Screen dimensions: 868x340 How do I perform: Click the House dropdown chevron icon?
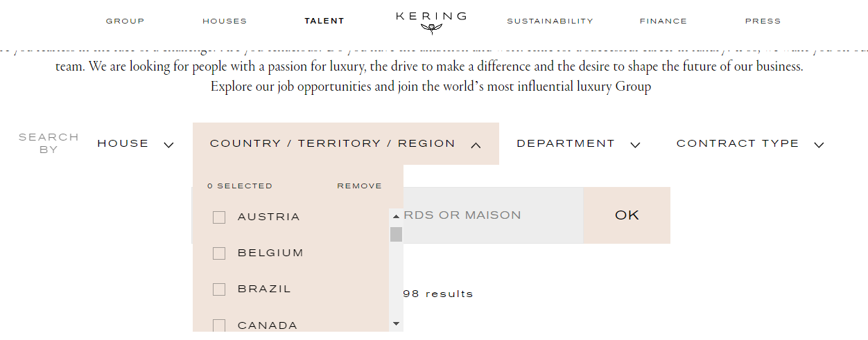click(168, 145)
